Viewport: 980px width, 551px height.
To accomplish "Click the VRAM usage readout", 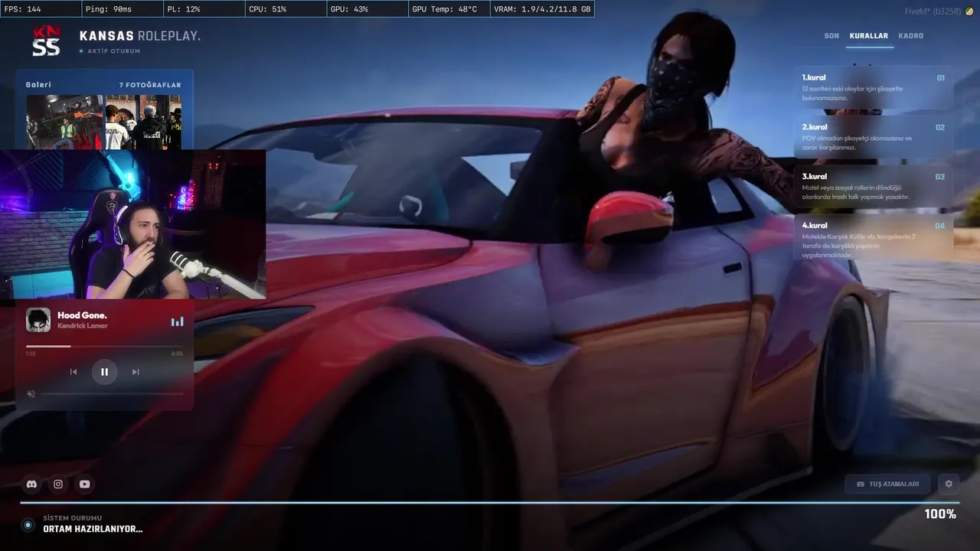I will click(x=542, y=9).
